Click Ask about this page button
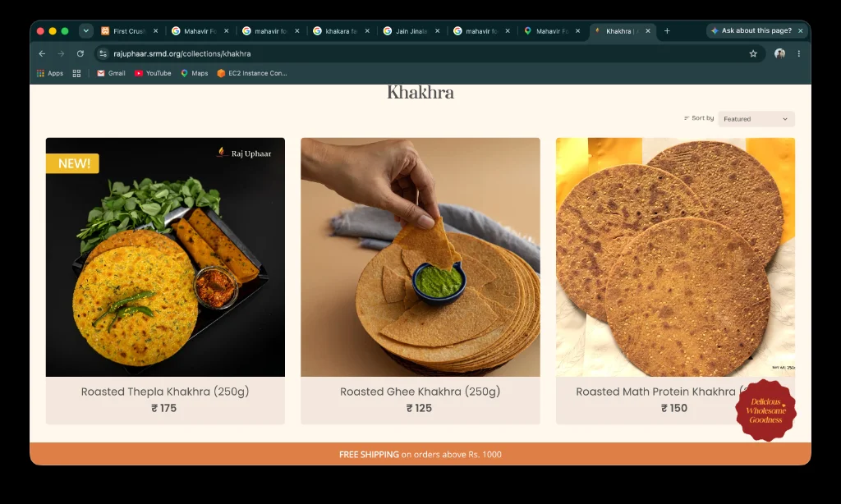 (x=751, y=31)
